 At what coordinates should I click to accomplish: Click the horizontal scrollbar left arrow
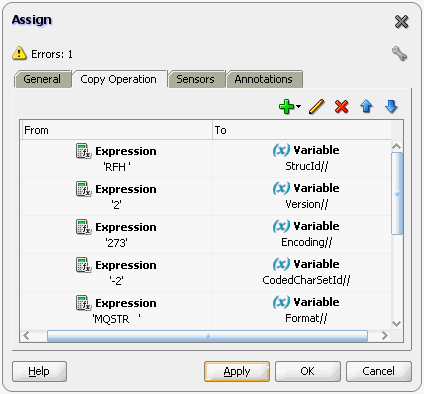pyautogui.click(x=26, y=336)
